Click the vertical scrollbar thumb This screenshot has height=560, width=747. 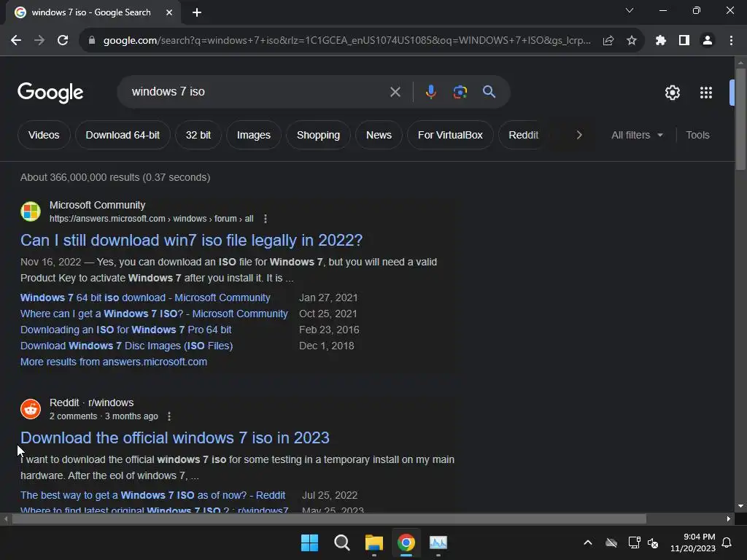click(x=740, y=119)
